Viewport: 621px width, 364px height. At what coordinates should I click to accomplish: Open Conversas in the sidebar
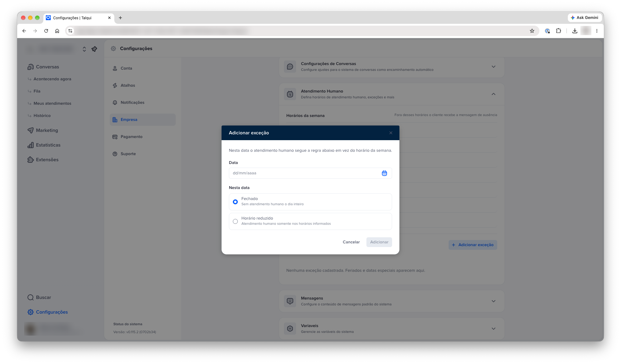43,67
